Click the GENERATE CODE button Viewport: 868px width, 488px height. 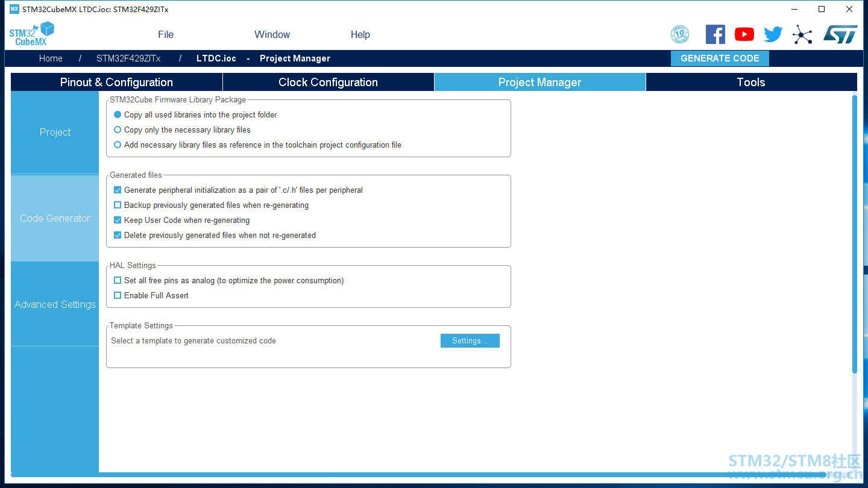(x=720, y=58)
